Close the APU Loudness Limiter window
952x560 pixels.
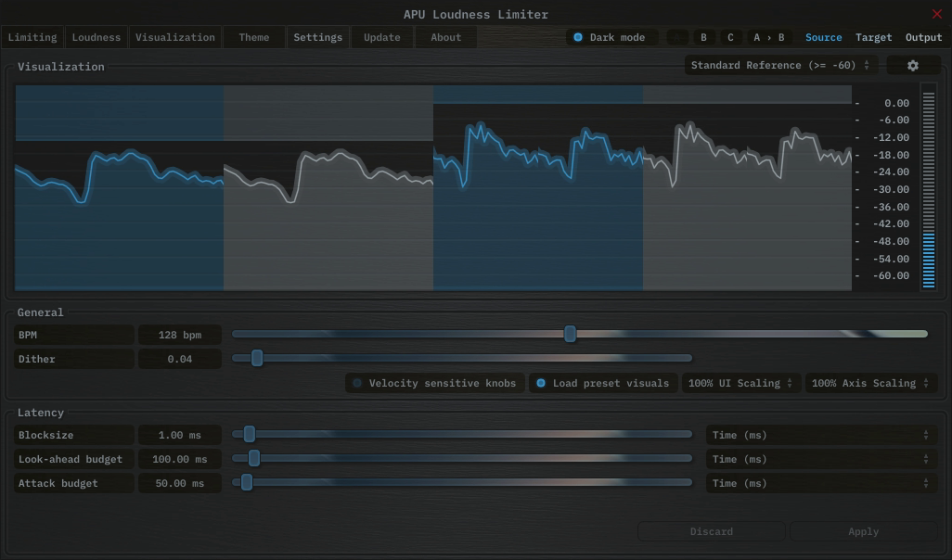click(x=936, y=14)
